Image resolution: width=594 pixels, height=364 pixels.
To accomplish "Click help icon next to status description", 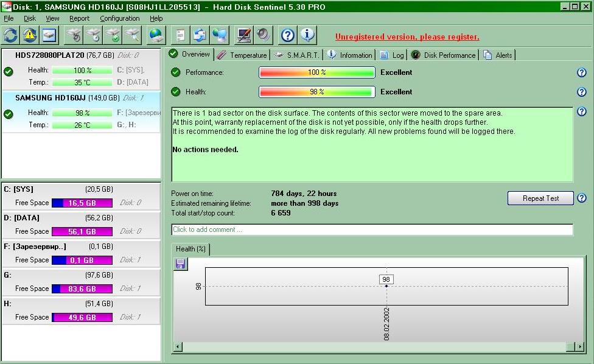I will [581, 111].
